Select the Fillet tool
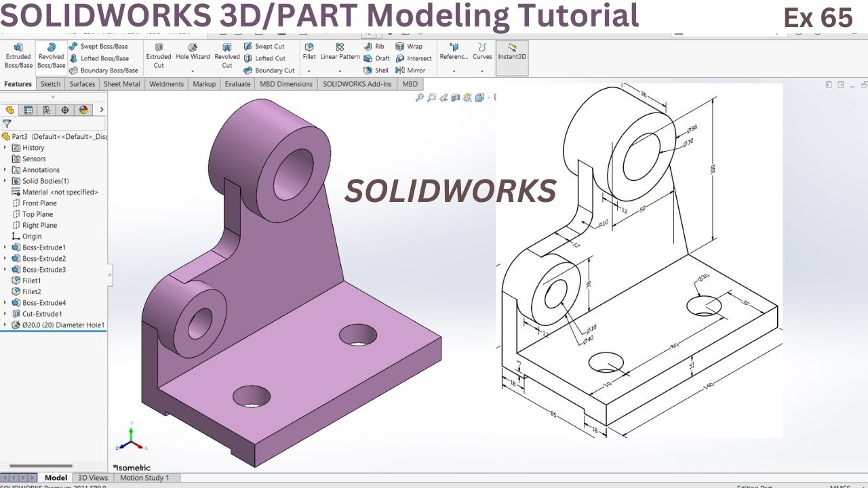 tap(309, 52)
